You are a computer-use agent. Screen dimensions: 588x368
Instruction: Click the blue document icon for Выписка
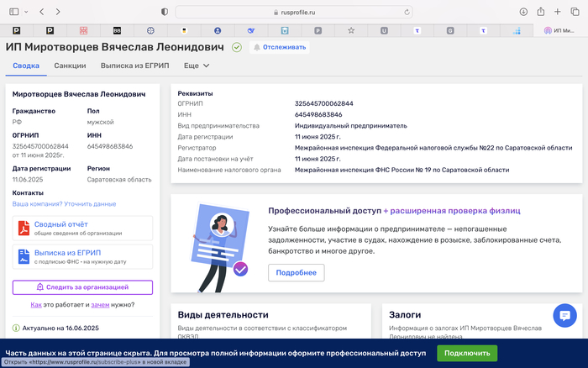click(24, 256)
